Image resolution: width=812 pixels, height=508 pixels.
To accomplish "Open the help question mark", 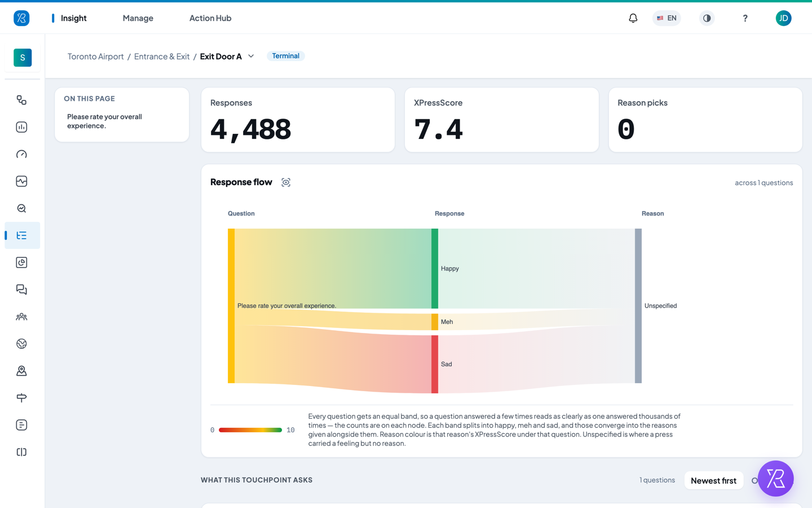I will (745, 18).
